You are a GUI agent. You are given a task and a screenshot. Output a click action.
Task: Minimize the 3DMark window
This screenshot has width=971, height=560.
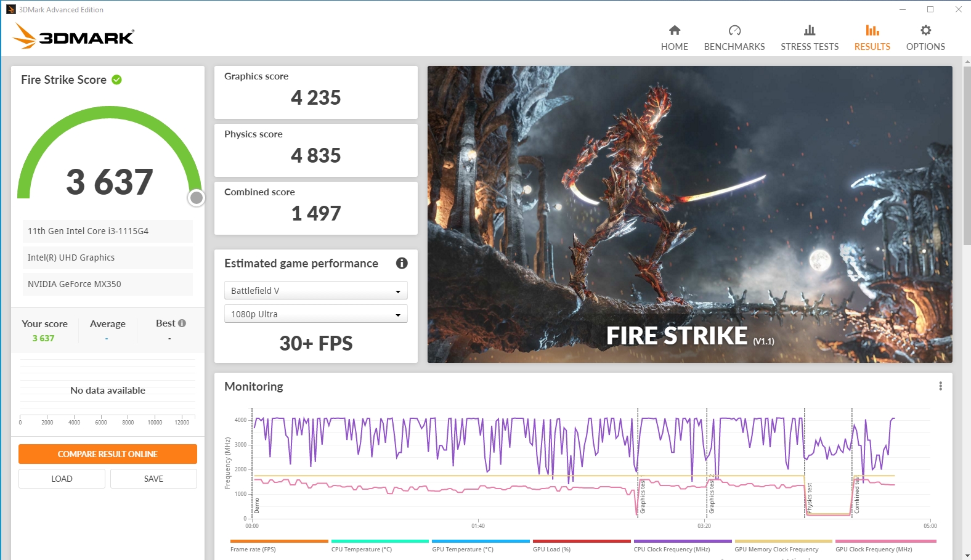[903, 9]
